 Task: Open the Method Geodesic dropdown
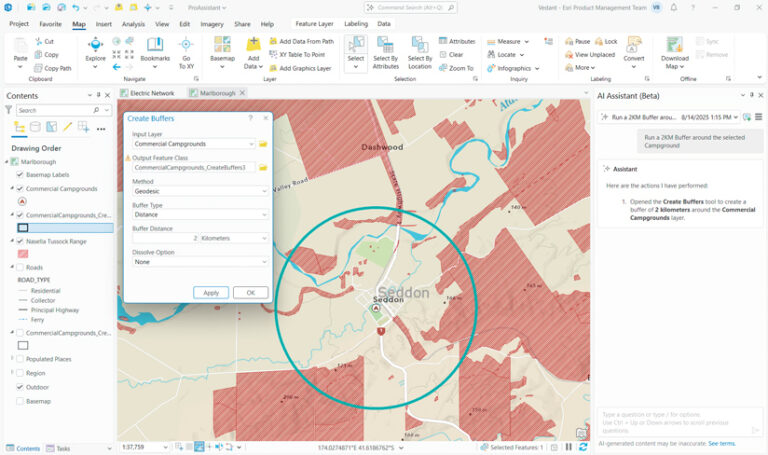[264, 191]
